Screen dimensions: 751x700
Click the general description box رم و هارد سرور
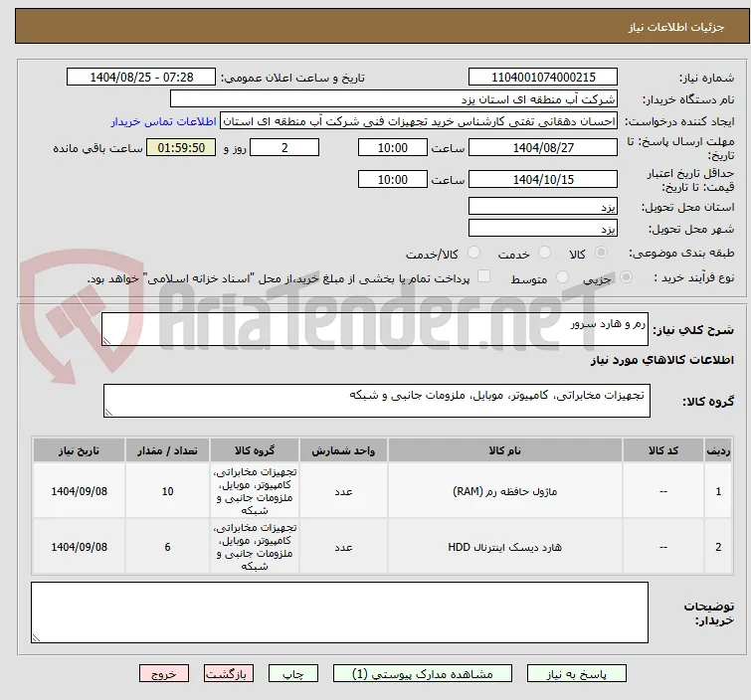click(x=375, y=329)
